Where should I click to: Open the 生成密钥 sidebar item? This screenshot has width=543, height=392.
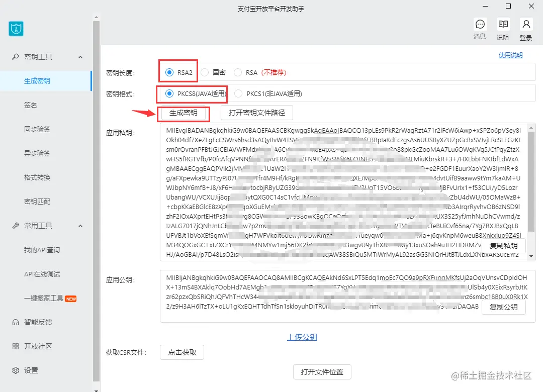click(x=46, y=81)
